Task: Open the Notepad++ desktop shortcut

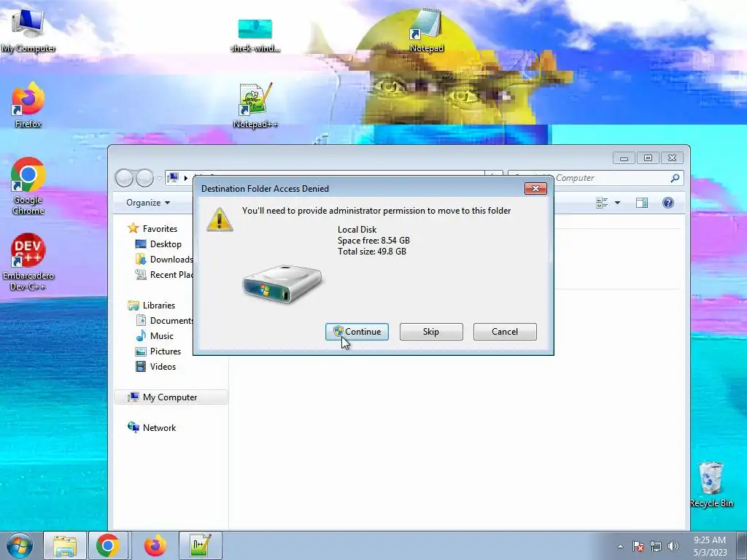Action: [x=255, y=105]
